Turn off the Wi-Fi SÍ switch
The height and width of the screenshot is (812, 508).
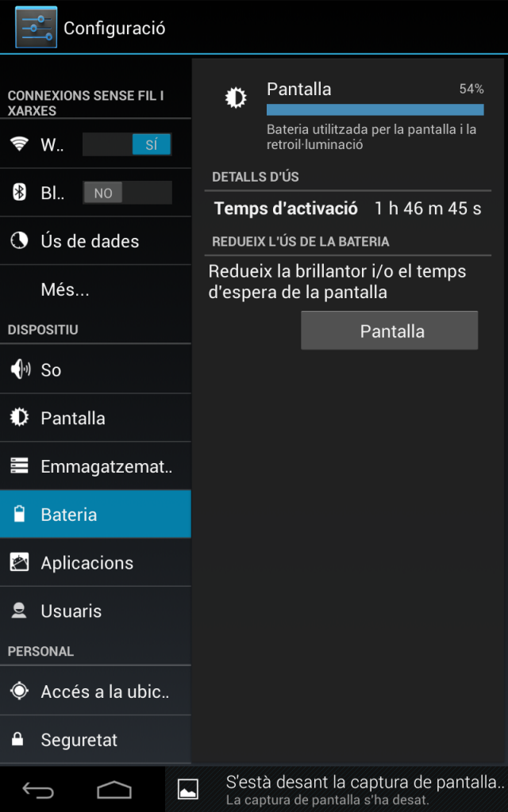pos(127,144)
